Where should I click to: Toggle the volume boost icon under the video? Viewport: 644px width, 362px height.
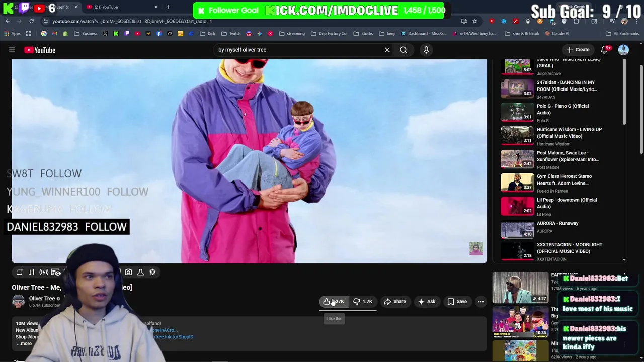[44, 272]
